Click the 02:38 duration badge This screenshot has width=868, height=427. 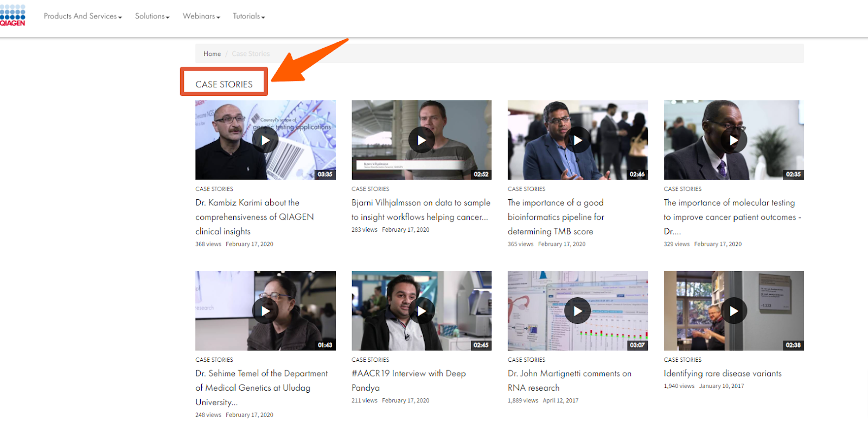pos(794,345)
